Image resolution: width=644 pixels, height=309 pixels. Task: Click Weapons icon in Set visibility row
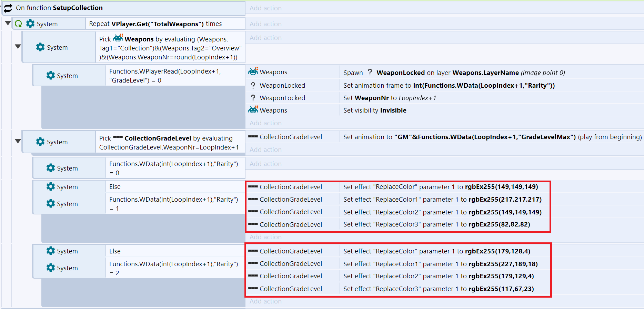253,110
